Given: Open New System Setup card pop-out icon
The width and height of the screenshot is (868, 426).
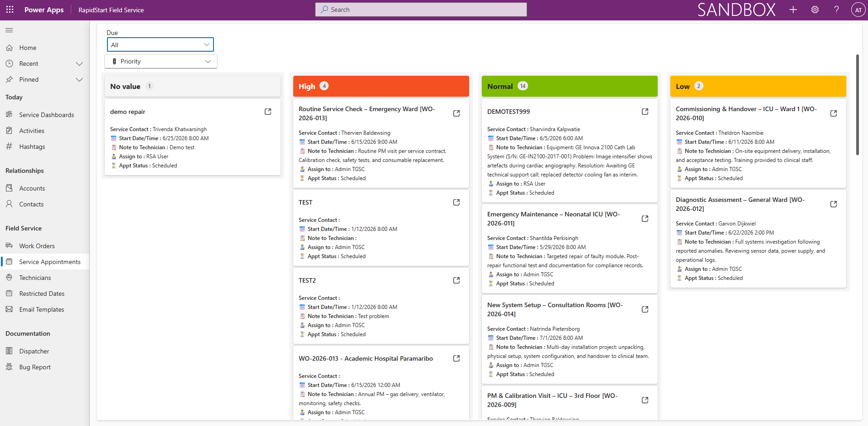Looking at the screenshot, I should [645, 309].
